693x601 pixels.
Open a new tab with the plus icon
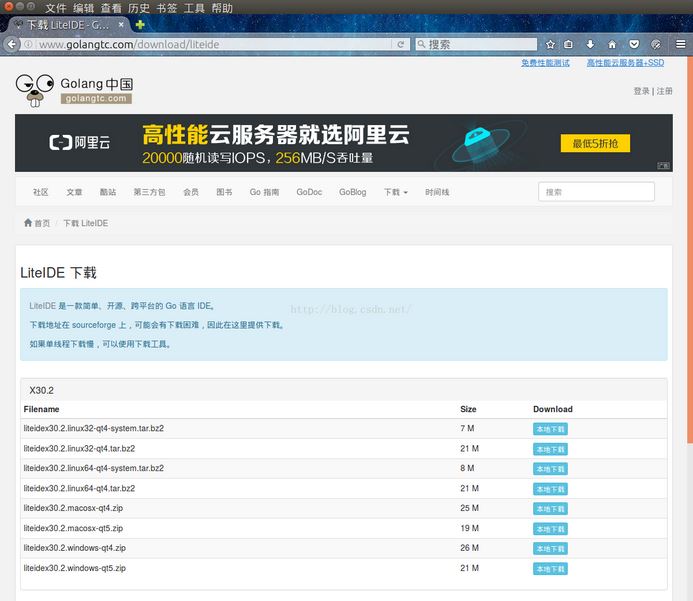pyautogui.click(x=140, y=25)
